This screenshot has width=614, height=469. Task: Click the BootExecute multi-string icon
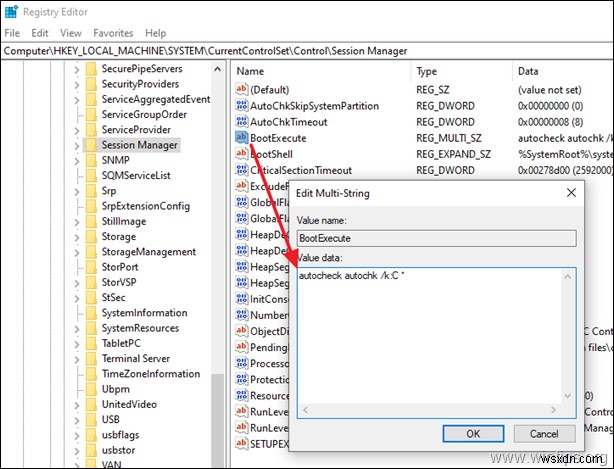click(x=241, y=138)
